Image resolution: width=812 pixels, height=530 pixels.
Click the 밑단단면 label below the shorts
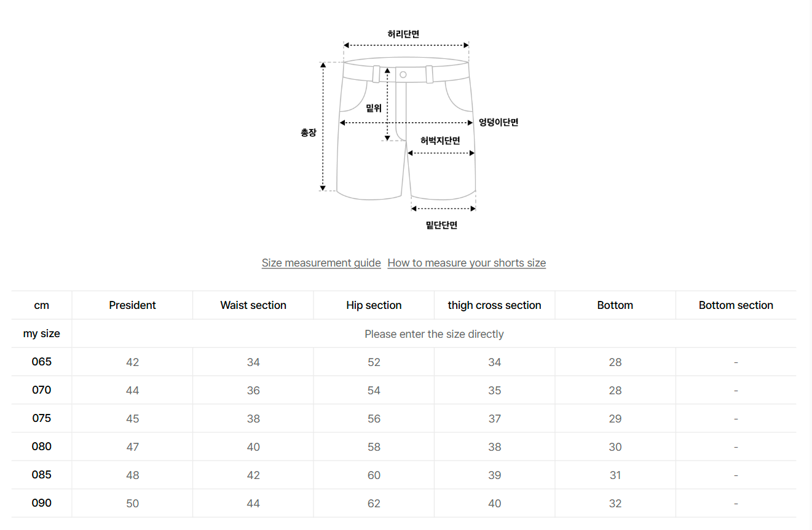[x=441, y=225]
